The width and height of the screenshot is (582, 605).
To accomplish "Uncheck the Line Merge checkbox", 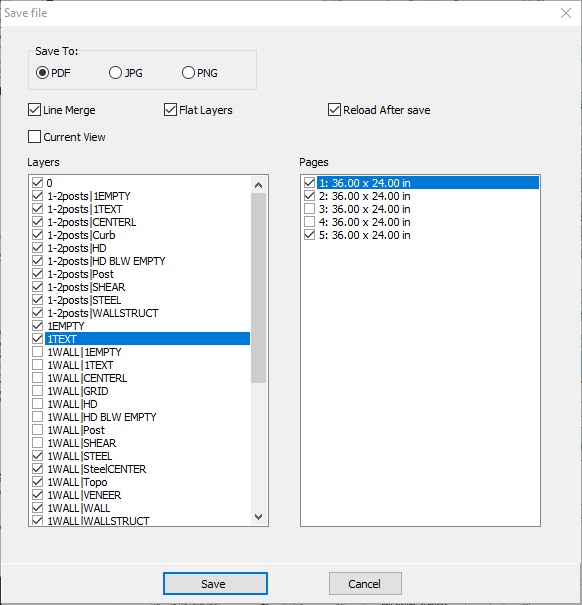I will 34,110.
